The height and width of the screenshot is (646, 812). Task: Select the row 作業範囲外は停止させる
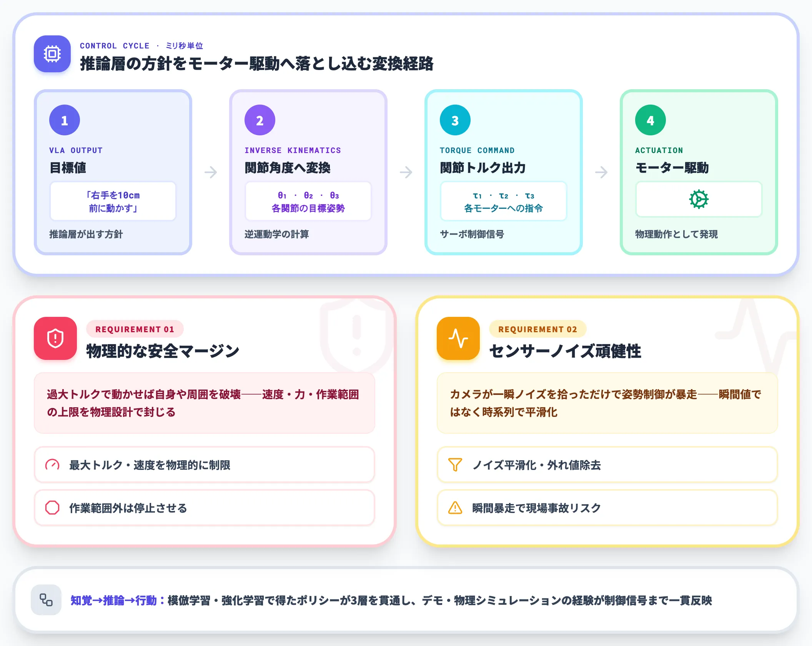point(205,508)
